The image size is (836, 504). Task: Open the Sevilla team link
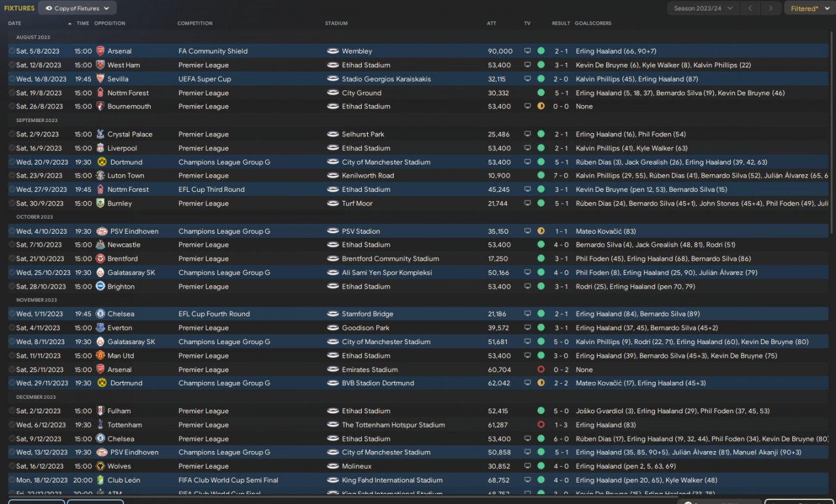tap(118, 79)
